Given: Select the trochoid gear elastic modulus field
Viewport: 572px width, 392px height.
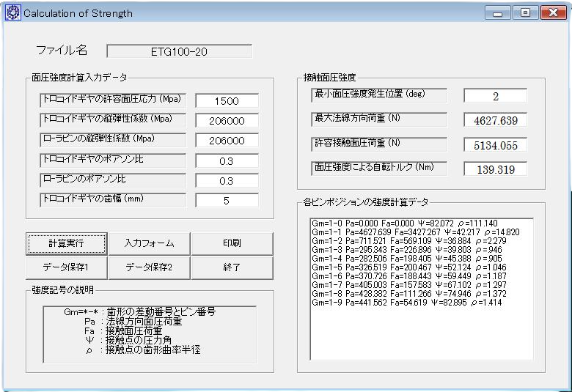Looking at the screenshot, I should pos(227,121).
